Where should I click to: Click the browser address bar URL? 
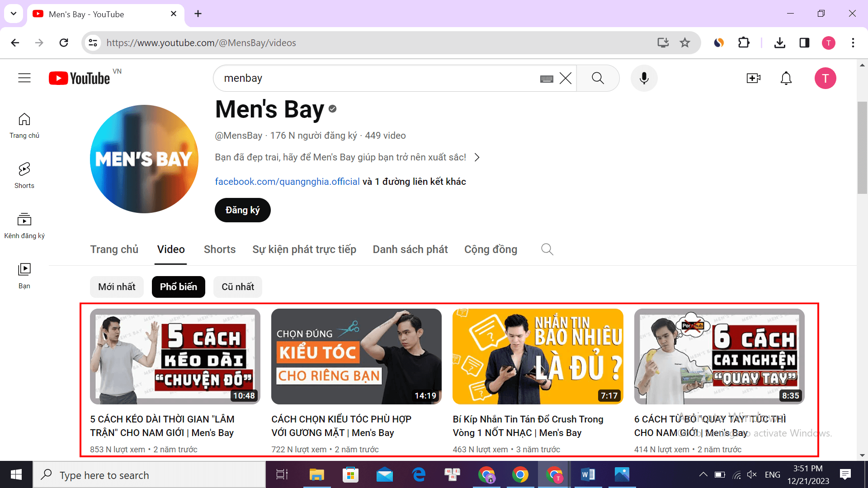click(201, 42)
